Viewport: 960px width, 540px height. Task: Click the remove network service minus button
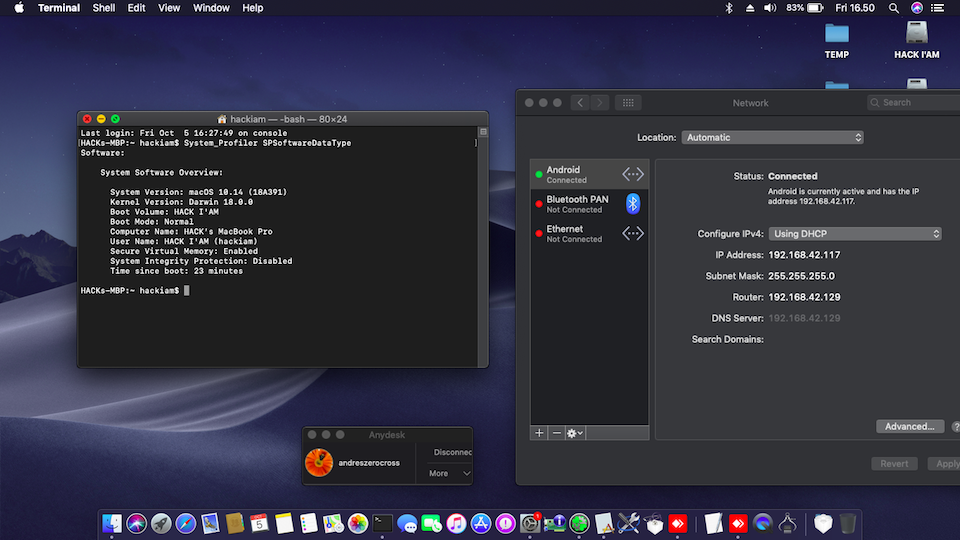tap(557, 433)
